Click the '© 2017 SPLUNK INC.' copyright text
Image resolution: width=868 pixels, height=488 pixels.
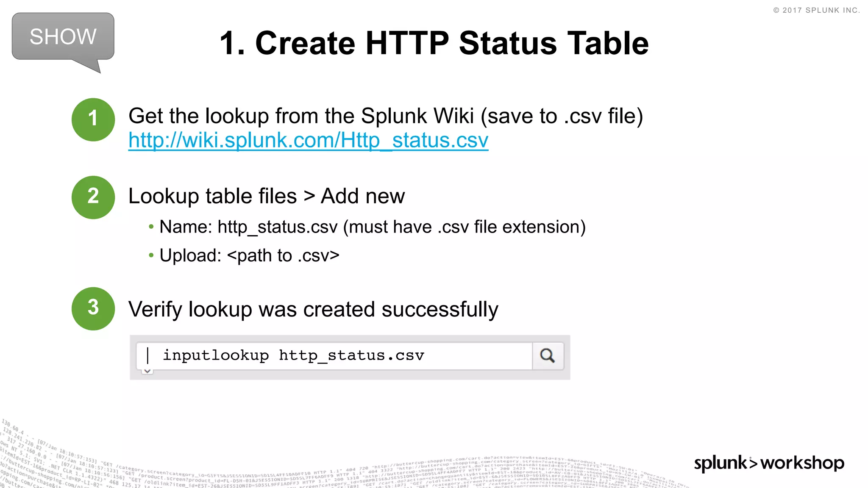[x=817, y=10]
